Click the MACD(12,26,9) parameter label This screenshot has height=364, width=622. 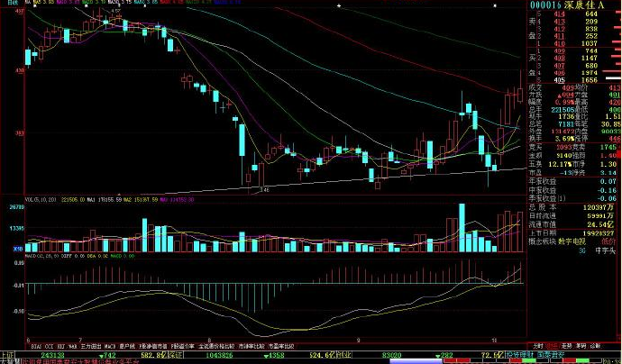pyautogui.click(x=41, y=256)
